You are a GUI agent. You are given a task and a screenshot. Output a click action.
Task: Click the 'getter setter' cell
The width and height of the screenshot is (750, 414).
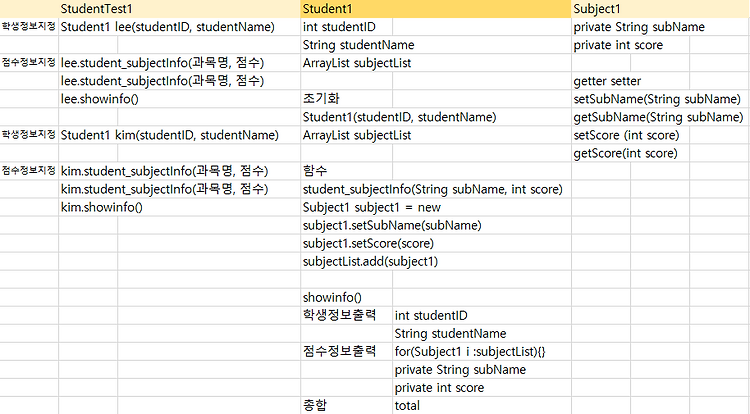[x=607, y=81]
